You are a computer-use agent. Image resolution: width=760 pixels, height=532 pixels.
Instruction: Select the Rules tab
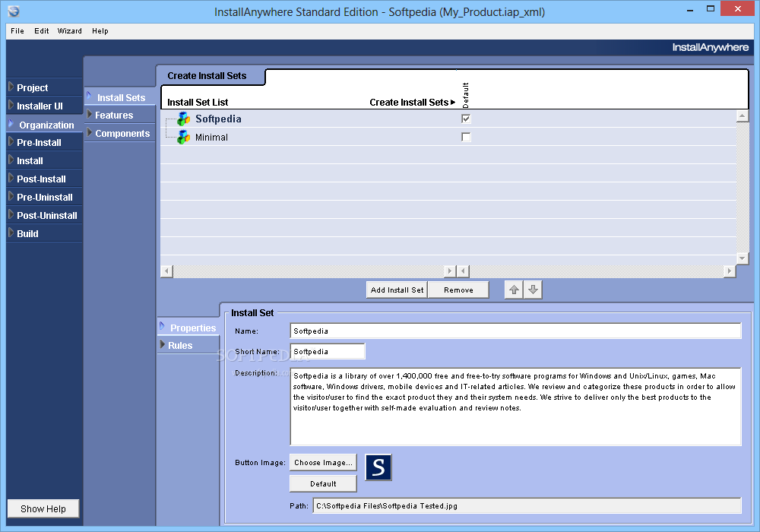(x=188, y=345)
